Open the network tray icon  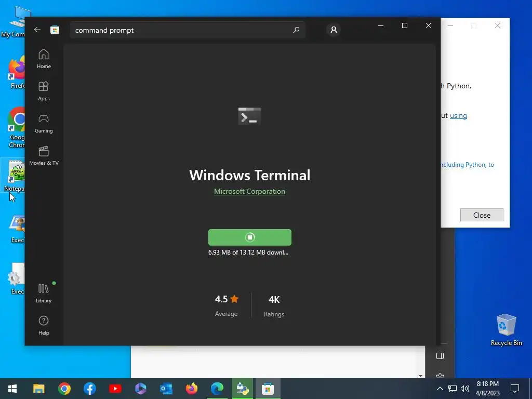[453, 389]
